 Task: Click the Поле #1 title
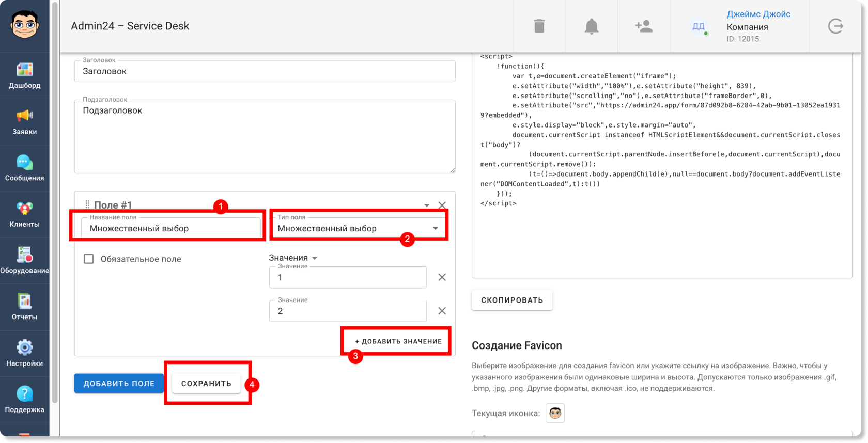click(113, 205)
